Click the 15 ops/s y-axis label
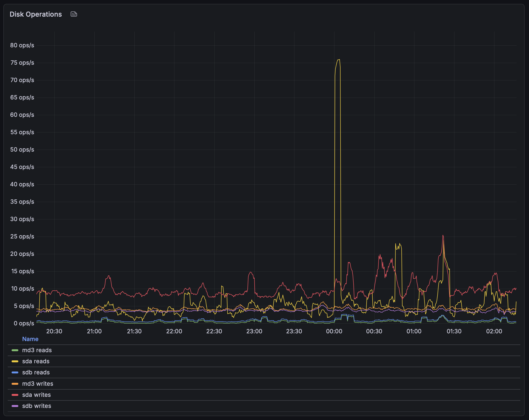Image resolution: width=529 pixels, height=420 pixels. coord(23,271)
